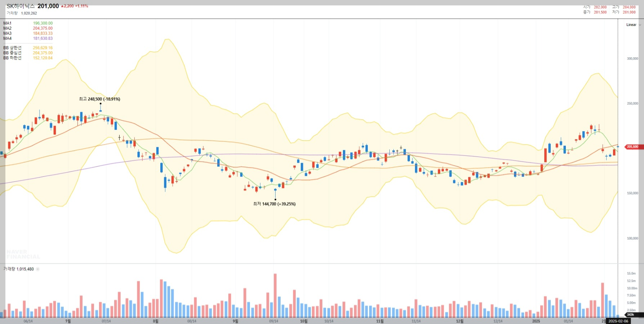This screenshot has width=644, height=324.
Task: Click the 09/14 date axis label
Action: point(274,321)
